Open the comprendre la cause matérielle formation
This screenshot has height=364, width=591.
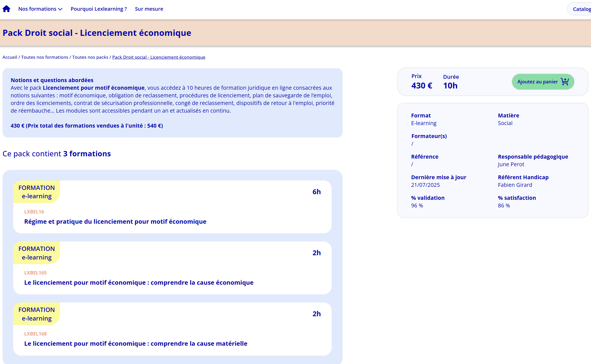coord(136,343)
